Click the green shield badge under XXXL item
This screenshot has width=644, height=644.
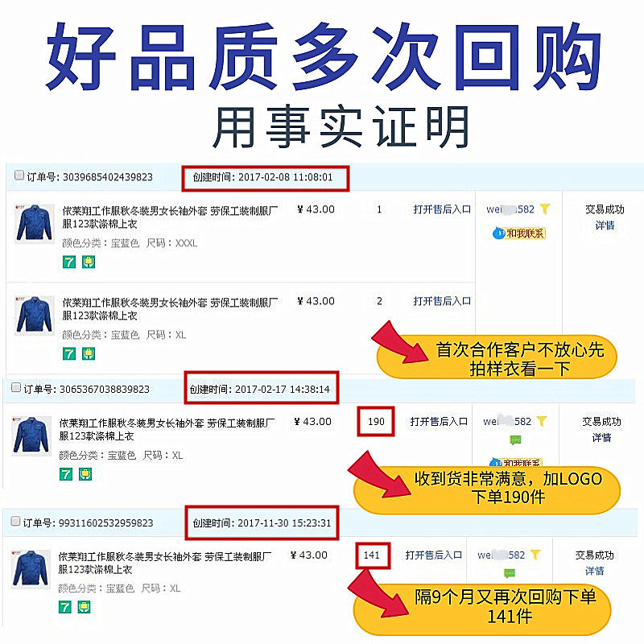[x=89, y=262]
